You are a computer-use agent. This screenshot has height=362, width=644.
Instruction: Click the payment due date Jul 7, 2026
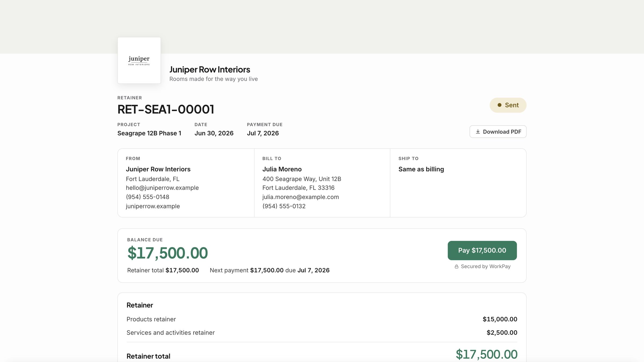(263, 133)
